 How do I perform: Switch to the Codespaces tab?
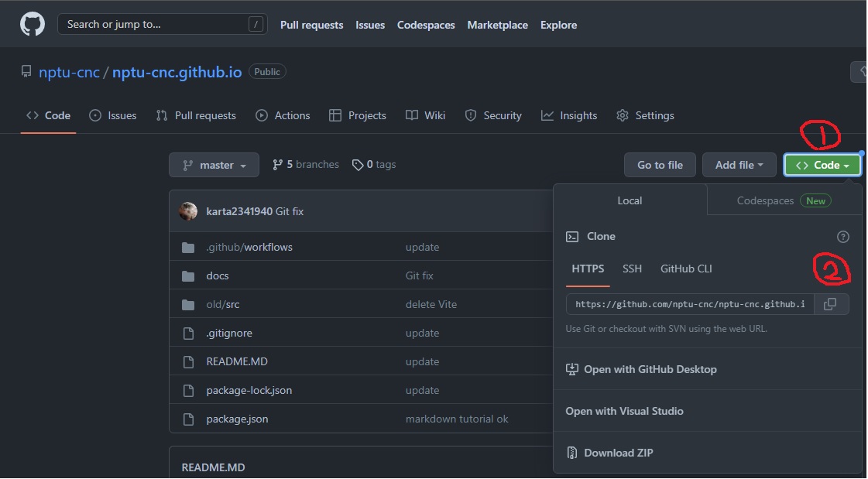[x=784, y=200]
